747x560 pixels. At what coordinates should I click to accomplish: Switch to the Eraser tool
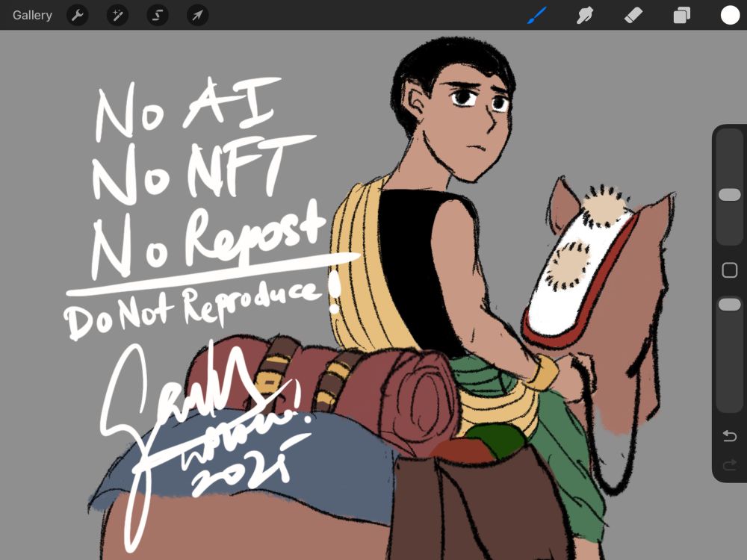click(633, 15)
